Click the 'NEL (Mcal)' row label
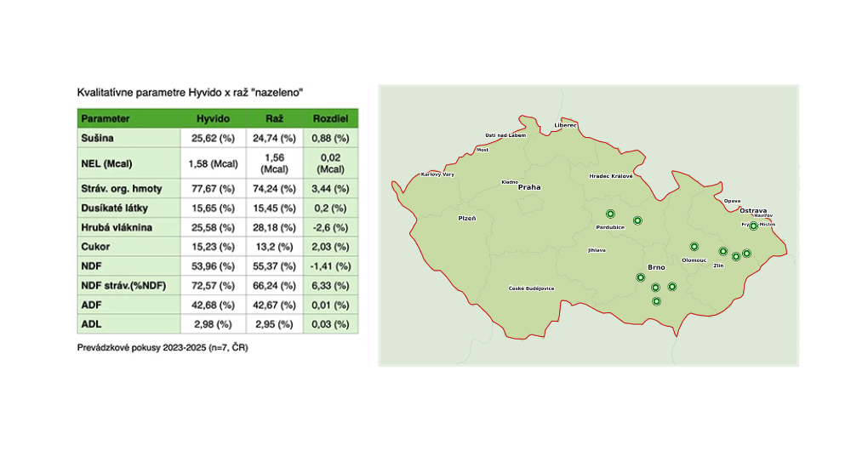 pos(107,163)
